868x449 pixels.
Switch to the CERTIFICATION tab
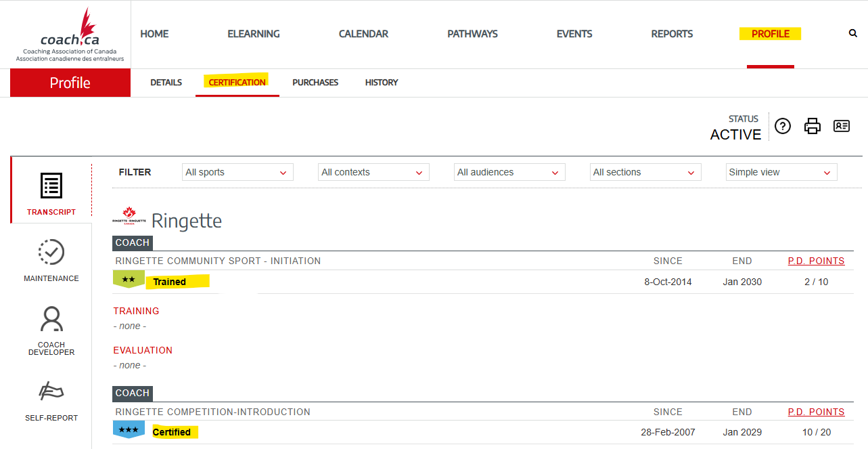pos(237,83)
